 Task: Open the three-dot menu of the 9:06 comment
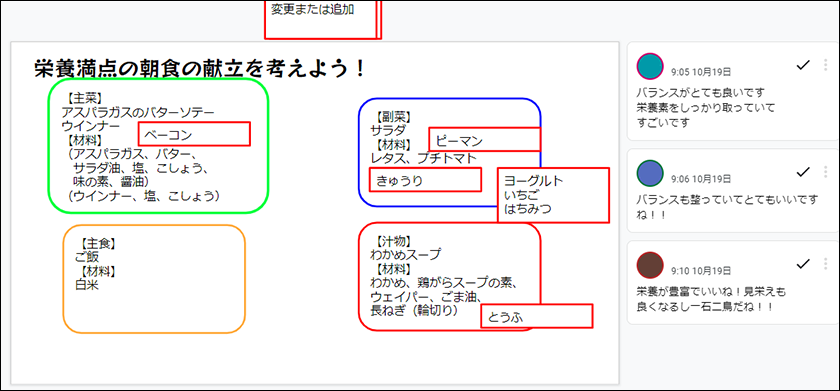click(826, 172)
